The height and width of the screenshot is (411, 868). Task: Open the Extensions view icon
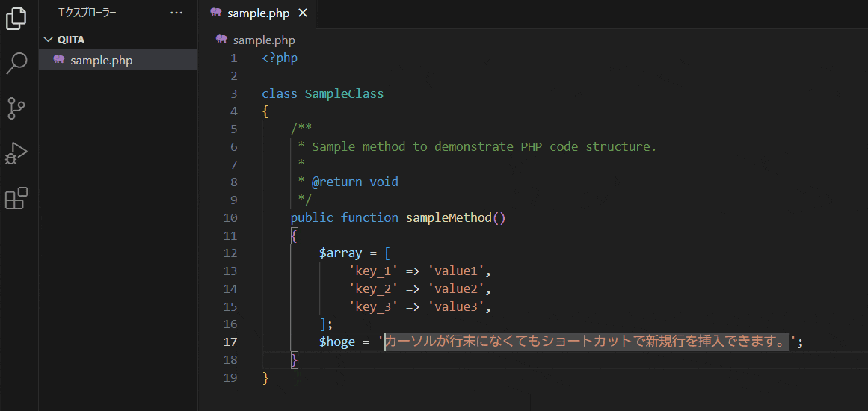click(x=16, y=198)
